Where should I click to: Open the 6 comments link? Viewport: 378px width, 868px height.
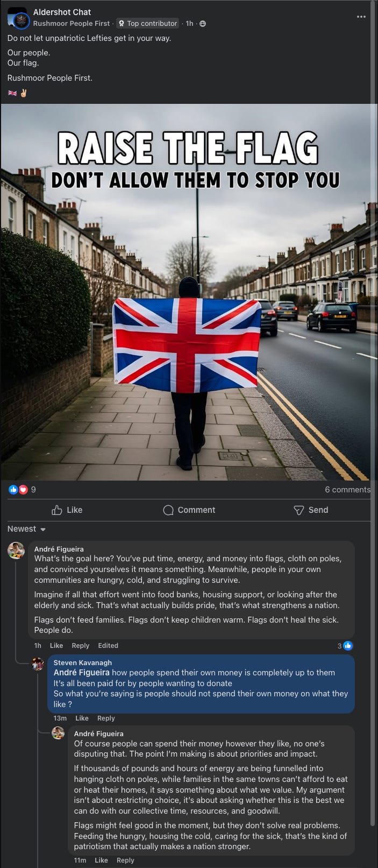click(x=347, y=490)
